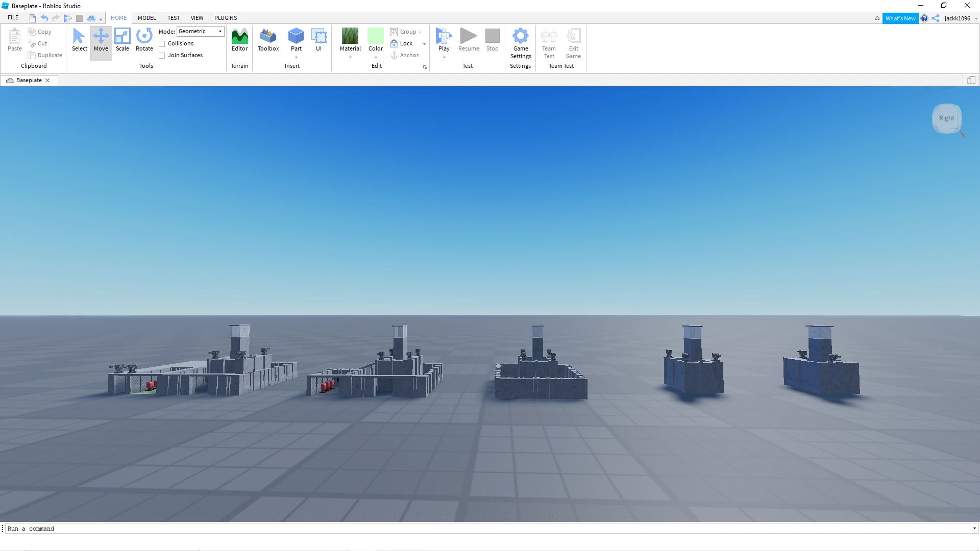Screen dimensions: 980x551
Task: Click the green Color swatch
Action: (376, 36)
